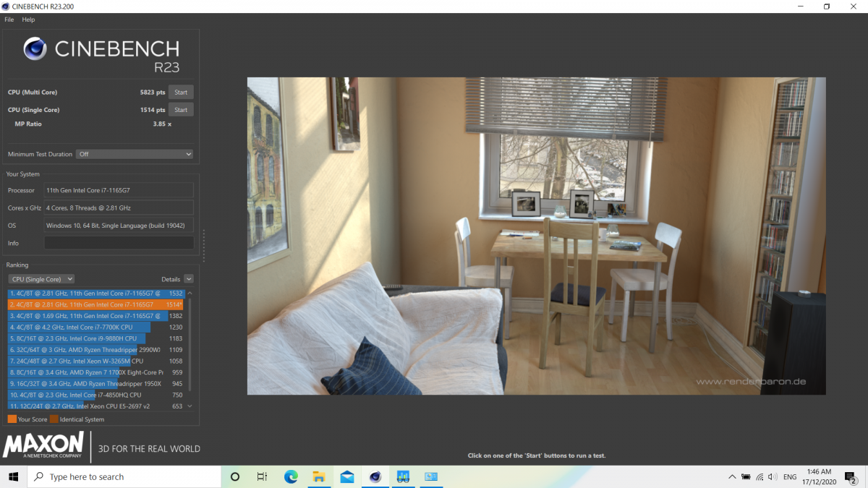Open the CPU (Single Core) ranking dropdown
Image resolution: width=868 pixels, height=488 pixels.
pyautogui.click(x=41, y=279)
